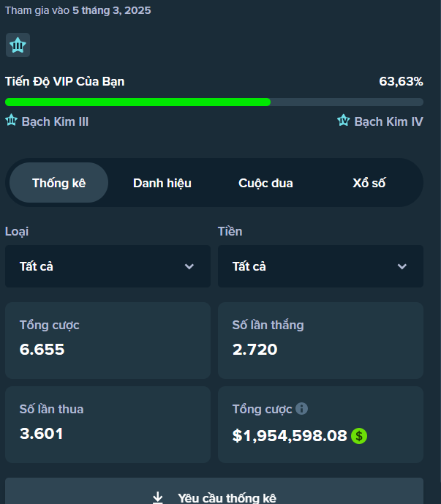The width and height of the screenshot is (441, 504).
Task: Click the Bạch Kim IV rank label
Action: click(x=388, y=121)
